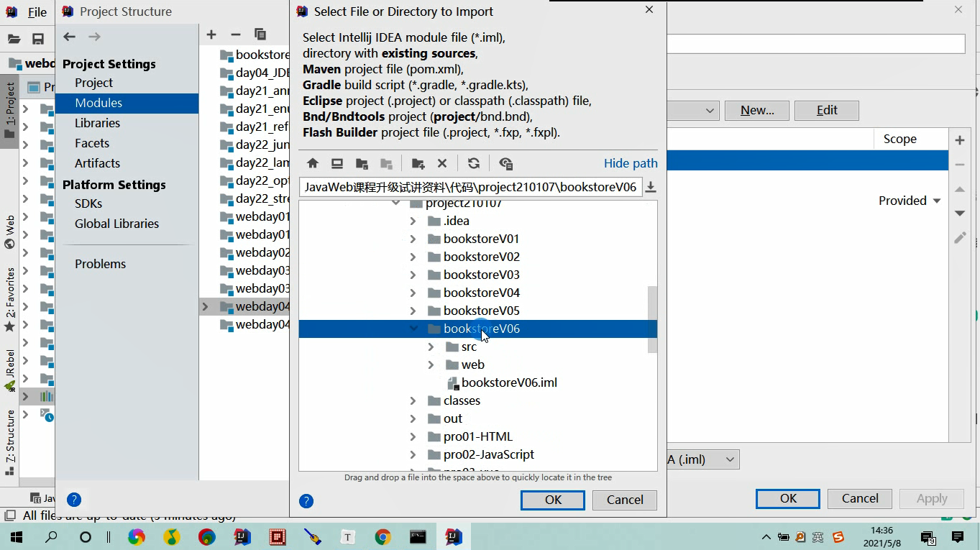Open Chrome from the taskbar
This screenshot has height=550, width=980.
(x=383, y=537)
